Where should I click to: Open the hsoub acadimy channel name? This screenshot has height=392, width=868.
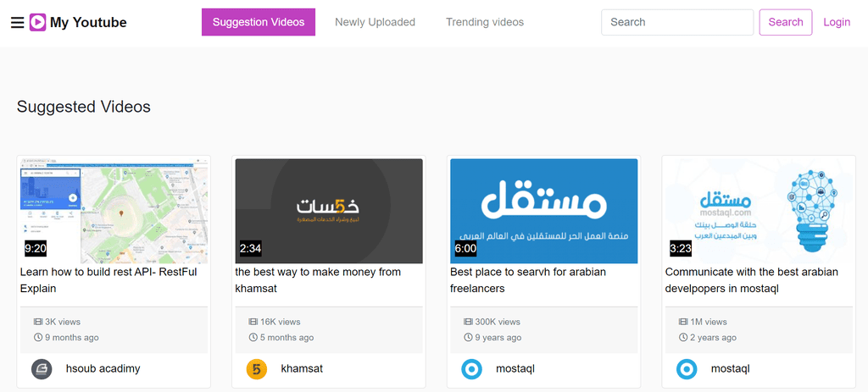(103, 369)
